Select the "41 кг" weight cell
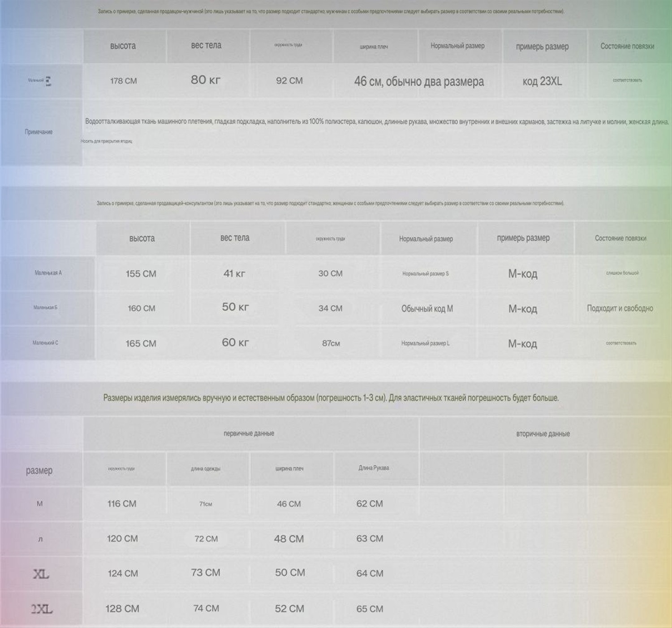The height and width of the screenshot is (628, 672). [x=234, y=273]
